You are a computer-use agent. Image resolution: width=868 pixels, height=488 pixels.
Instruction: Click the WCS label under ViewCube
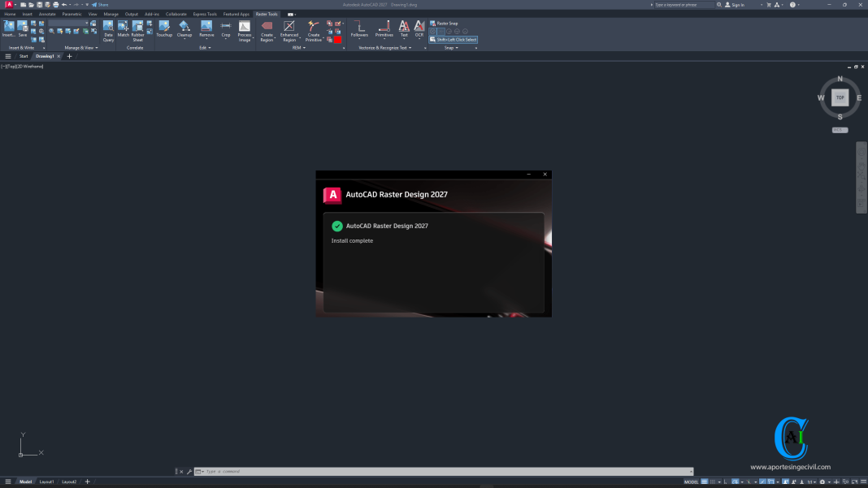pyautogui.click(x=840, y=130)
